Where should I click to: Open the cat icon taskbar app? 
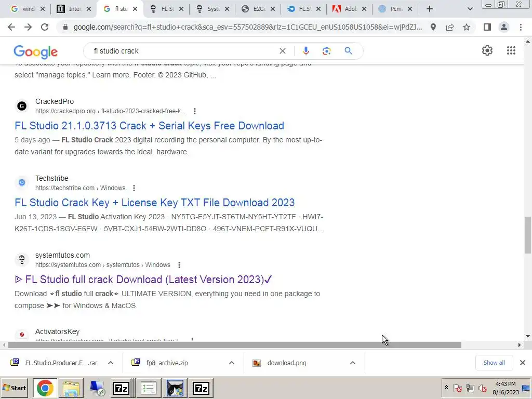coord(175,388)
